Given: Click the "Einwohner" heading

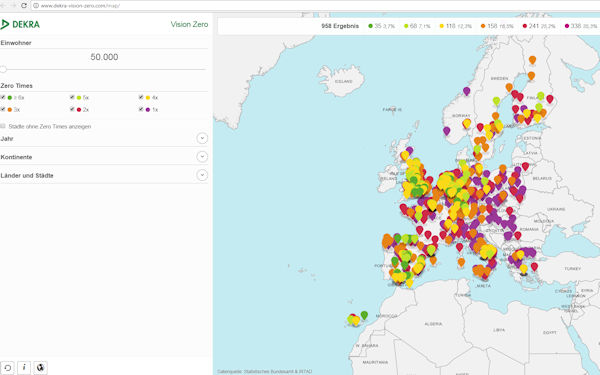Looking at the screenshot, I should point(16,43).
